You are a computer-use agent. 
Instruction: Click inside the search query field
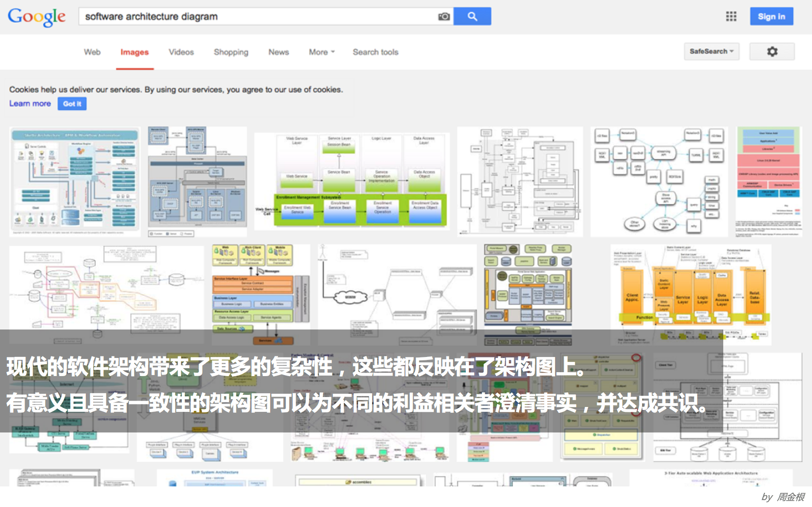point(245,16)
